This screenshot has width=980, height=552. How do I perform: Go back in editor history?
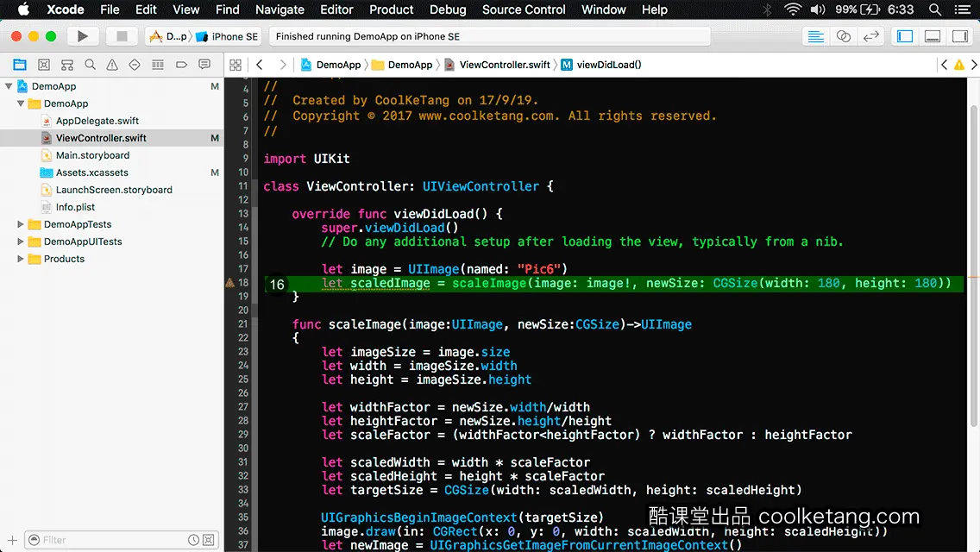[x=260, y=65]
